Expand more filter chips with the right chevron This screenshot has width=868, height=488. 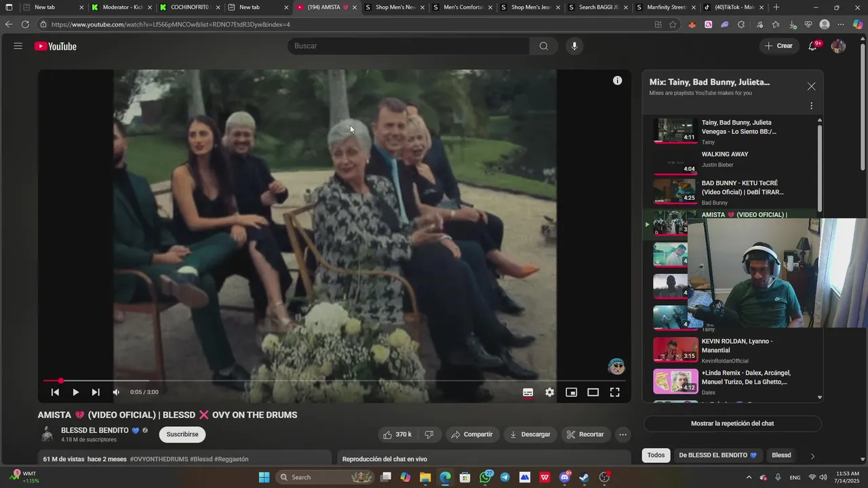812,456
